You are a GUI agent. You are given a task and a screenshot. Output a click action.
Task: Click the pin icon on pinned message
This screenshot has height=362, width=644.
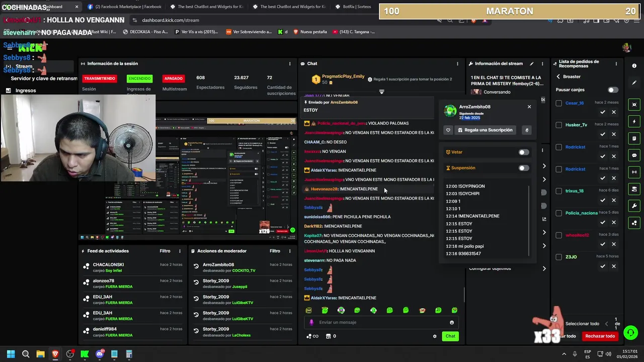(x=306, y=102)
